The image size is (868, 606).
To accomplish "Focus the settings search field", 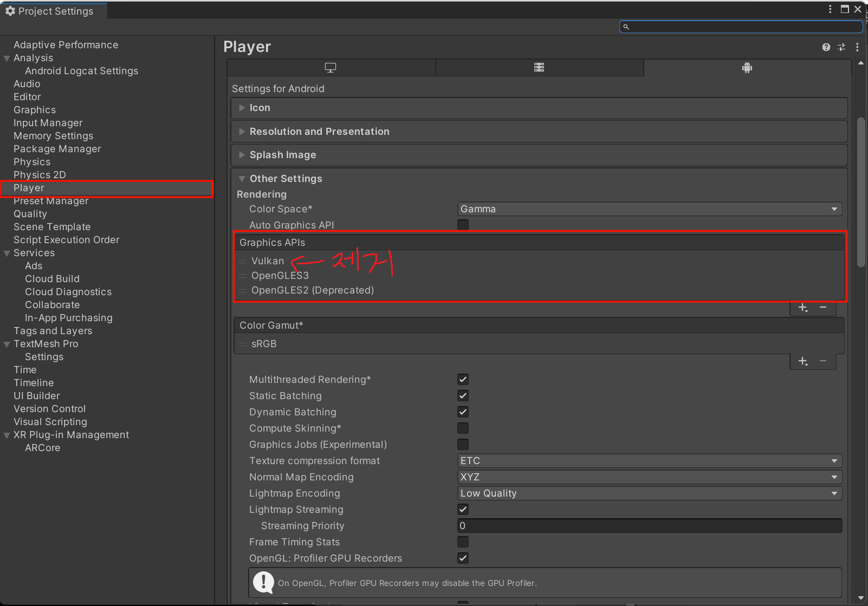I will coord(741,27).
